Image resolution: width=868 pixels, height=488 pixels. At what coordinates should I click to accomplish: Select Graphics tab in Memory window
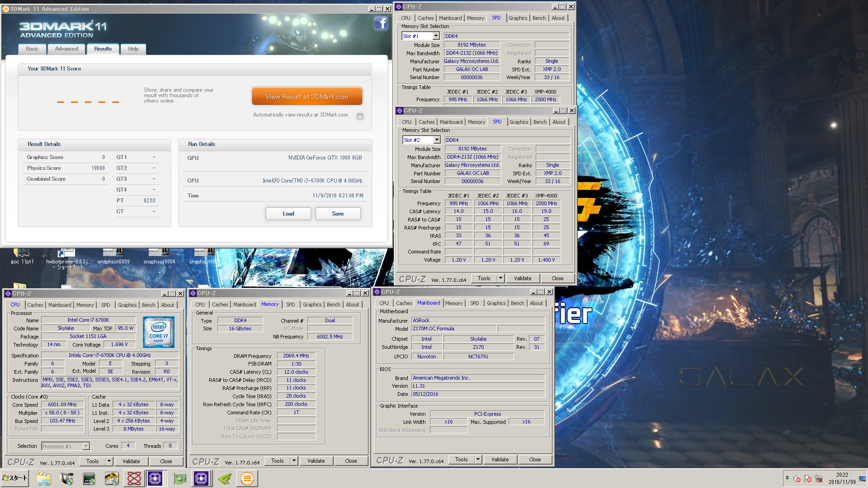coord(312,305)
